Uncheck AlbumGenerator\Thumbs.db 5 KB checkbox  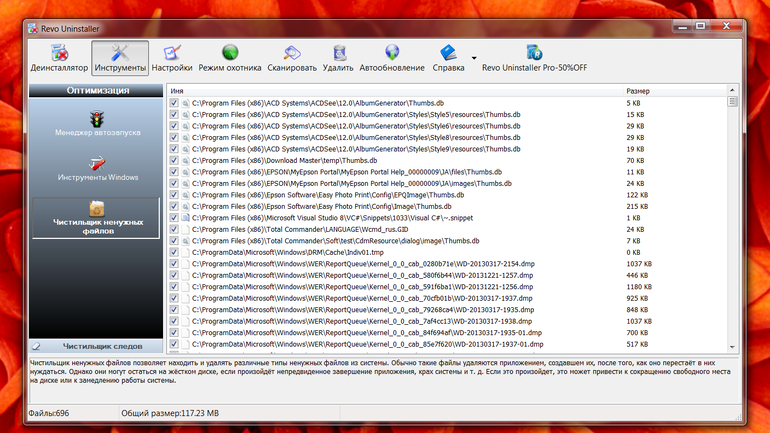coord(174,103)
